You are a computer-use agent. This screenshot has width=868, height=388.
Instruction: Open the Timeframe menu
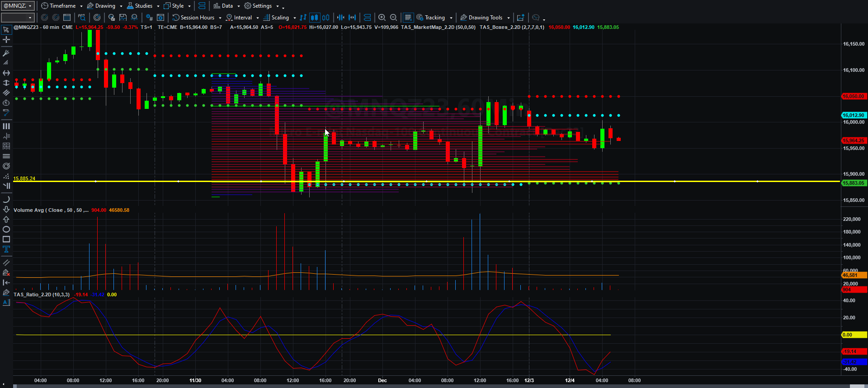click(62, 6)
